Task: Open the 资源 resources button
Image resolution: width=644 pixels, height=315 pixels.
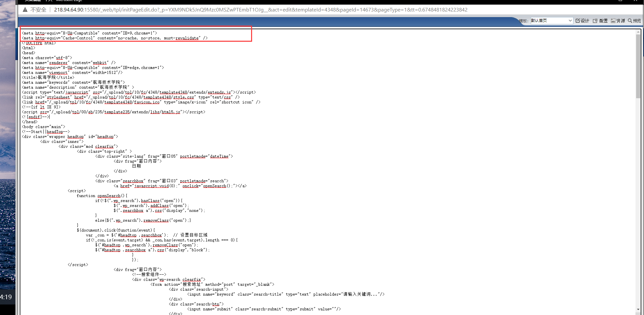Action: click(x=618, y=21)
